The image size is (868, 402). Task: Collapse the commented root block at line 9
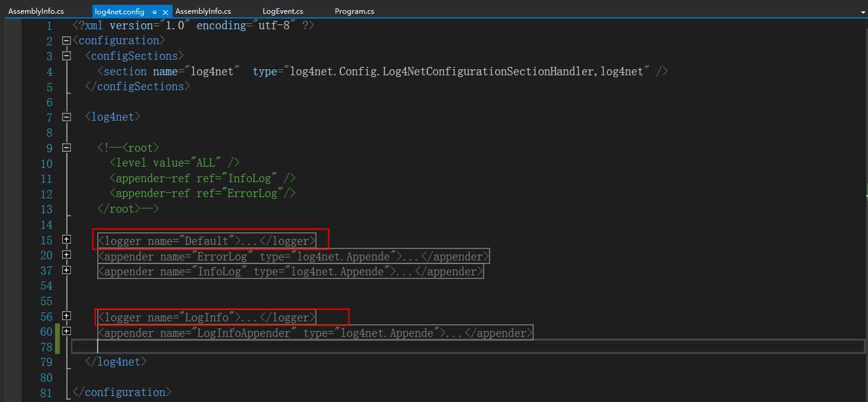(66, 148)
